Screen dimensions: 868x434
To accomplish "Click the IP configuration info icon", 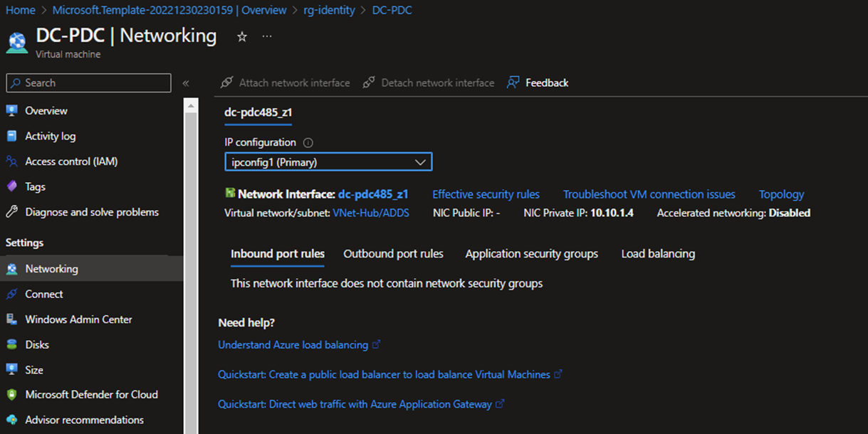I will 308,142.
